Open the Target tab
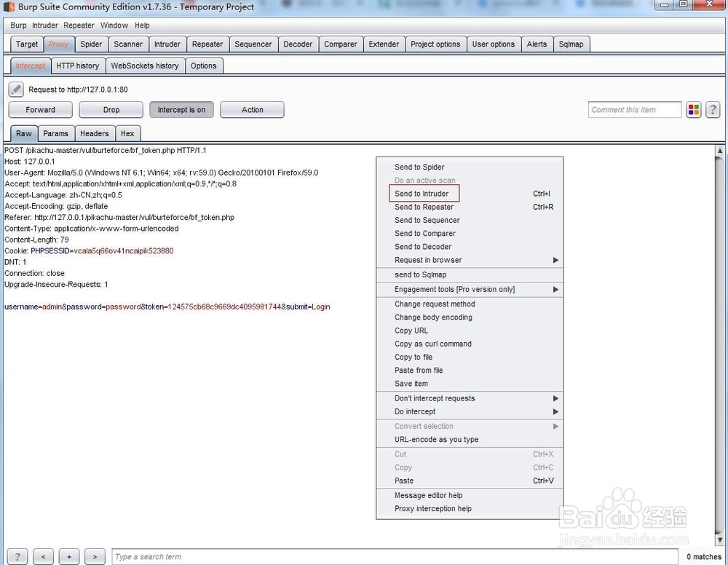The height and width of the screenshot is (565, 728). coord(27,44)
